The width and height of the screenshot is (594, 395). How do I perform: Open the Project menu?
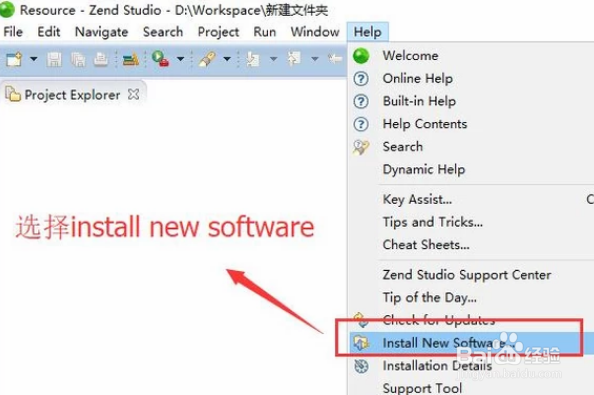pyautogui.click(x=219, y=32)
